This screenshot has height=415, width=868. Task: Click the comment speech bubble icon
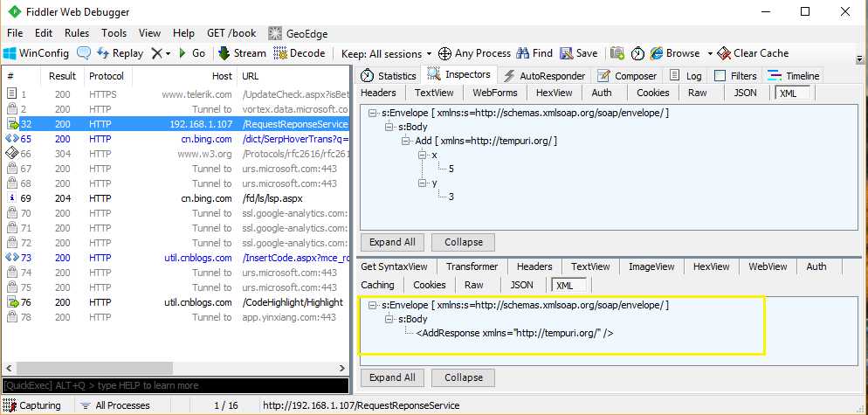coord(84,53)
